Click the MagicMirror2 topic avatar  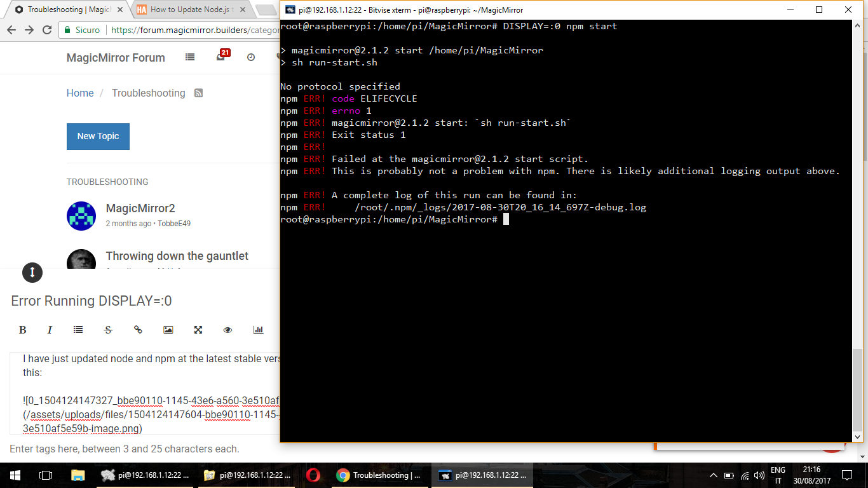pos(81,216)
